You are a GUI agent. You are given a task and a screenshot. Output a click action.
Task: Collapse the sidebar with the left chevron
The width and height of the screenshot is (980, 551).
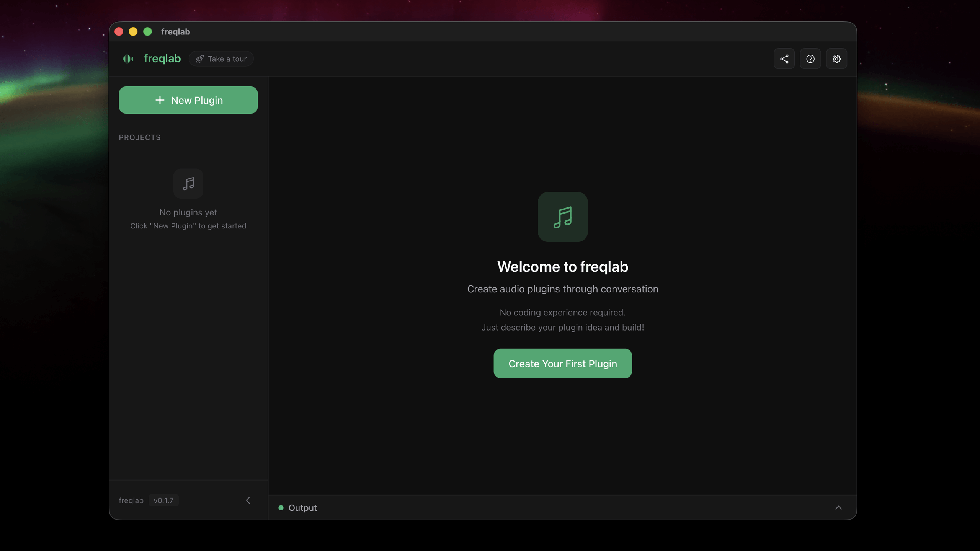coord(248,500)
